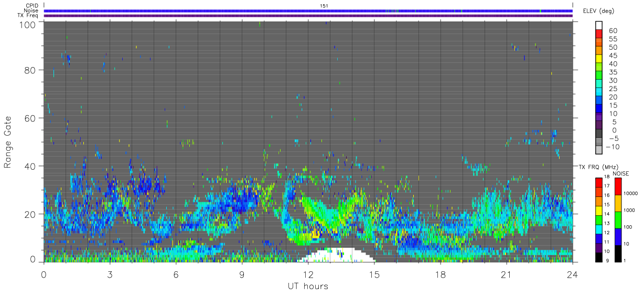
Task: Click the 100 label on noise scale
Action: [x=628, y=227]
